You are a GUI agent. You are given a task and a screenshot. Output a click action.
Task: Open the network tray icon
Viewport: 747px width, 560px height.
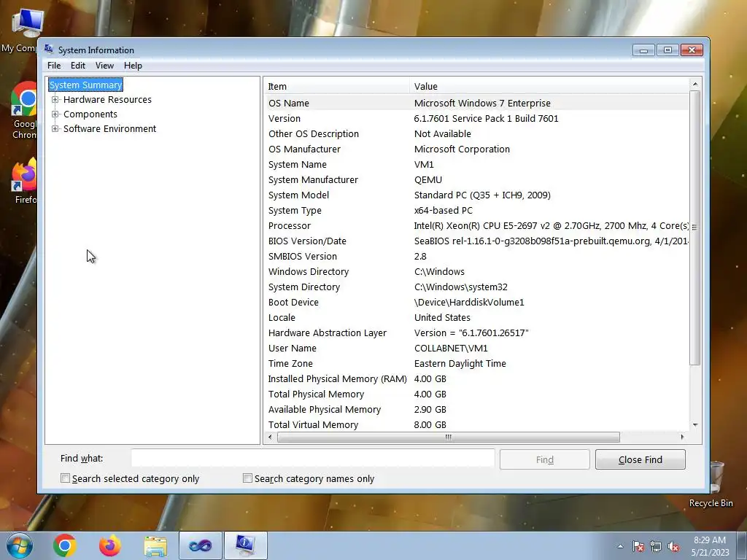click(656, 546)
